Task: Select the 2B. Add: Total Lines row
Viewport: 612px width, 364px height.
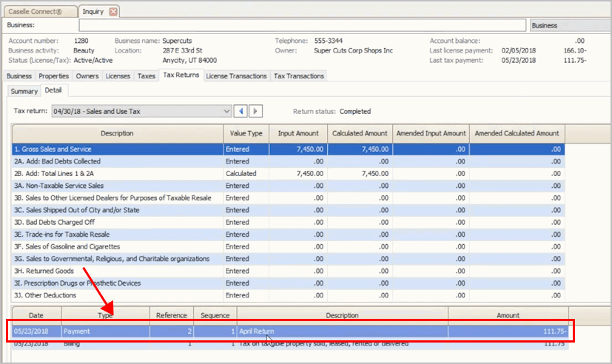Action: (288, 174)
